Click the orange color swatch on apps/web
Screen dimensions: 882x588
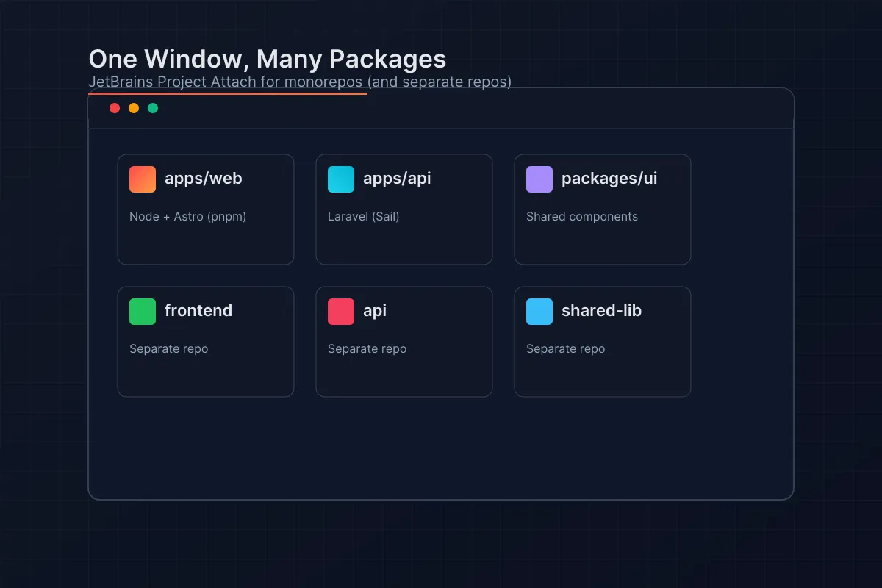click(142, 179)
